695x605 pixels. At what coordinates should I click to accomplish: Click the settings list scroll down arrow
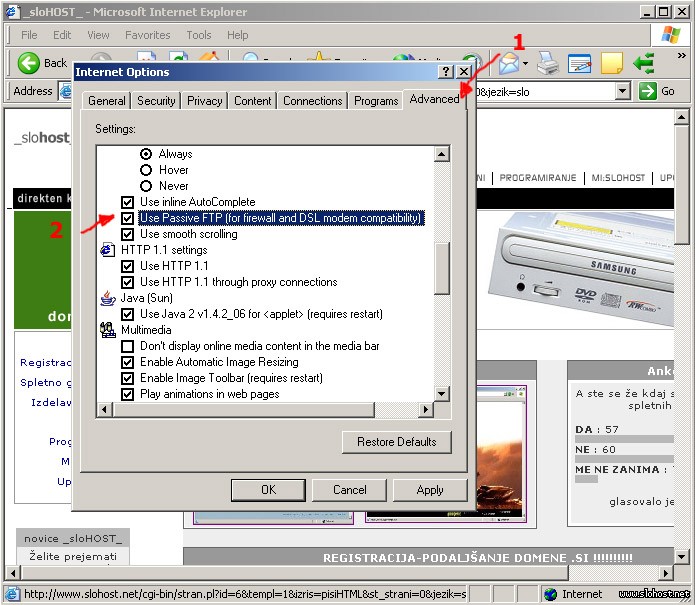[441, 394]
